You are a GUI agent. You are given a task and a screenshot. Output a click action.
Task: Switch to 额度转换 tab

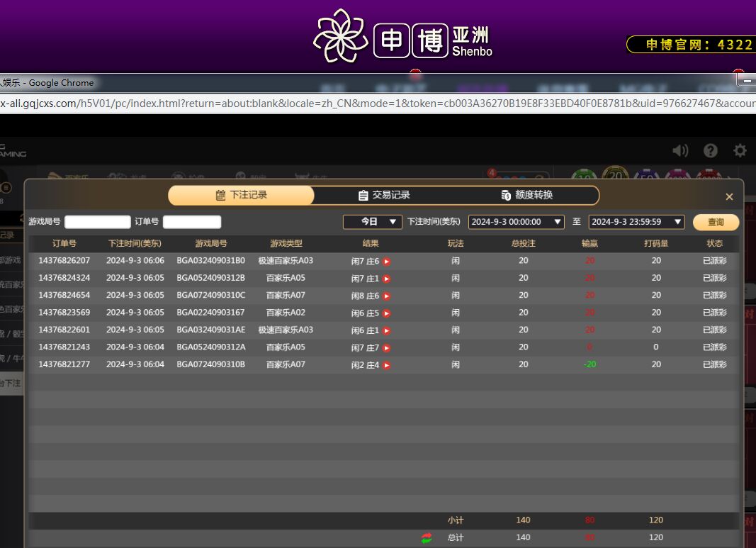click(x=526, y=195)
